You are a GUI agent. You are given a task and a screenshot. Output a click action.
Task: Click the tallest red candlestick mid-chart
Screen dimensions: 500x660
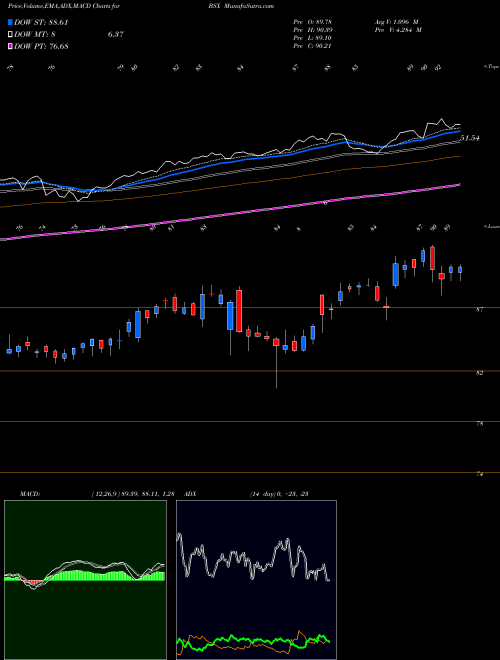click(239, 311)
